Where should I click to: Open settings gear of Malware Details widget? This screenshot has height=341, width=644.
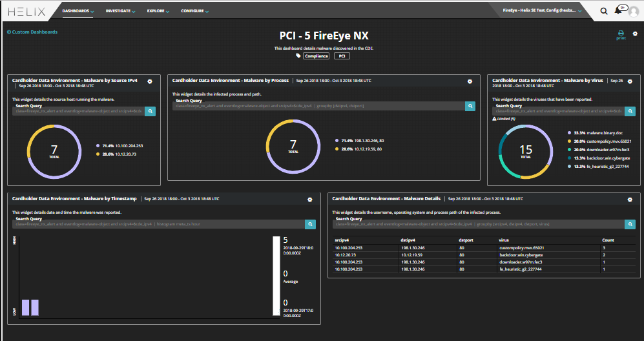tap(630, 200)
